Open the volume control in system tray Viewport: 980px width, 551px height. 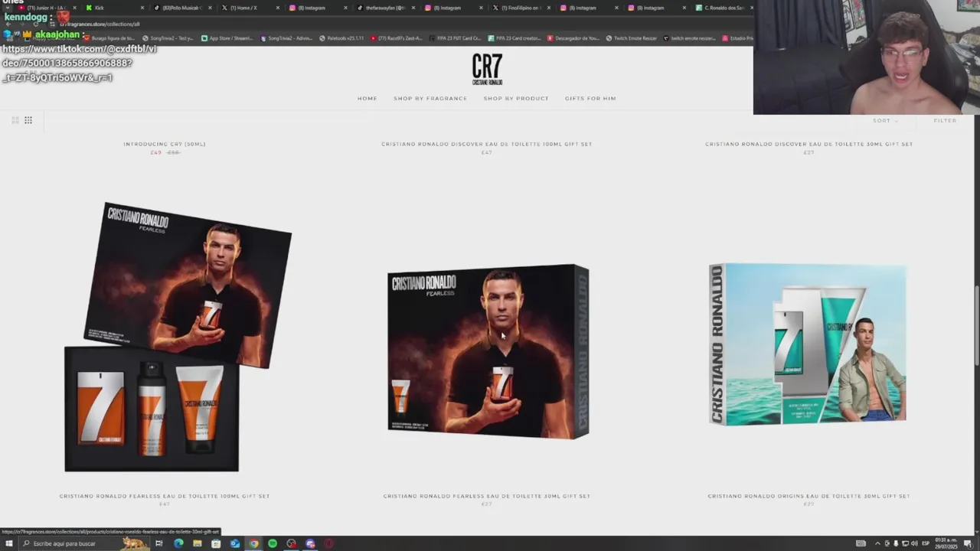click(914, 543)
